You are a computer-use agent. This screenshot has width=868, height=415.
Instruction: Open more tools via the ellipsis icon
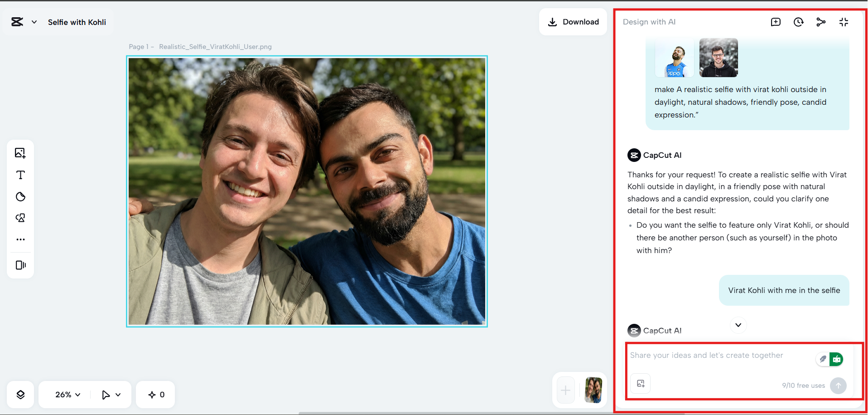coord(20,239)
